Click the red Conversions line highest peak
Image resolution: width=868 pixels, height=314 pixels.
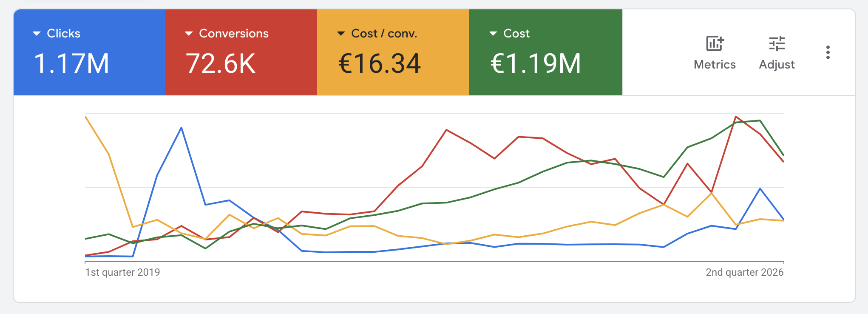[736, 117]
